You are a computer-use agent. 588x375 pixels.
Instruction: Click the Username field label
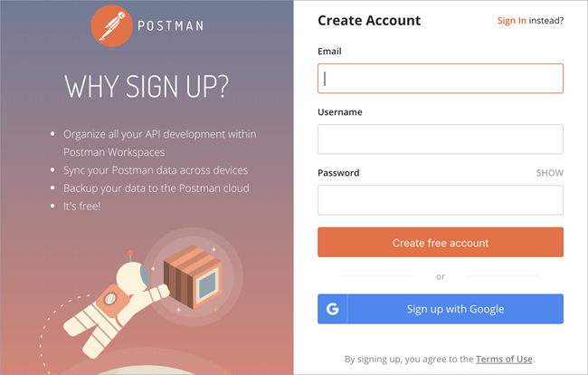click(340, 112)
